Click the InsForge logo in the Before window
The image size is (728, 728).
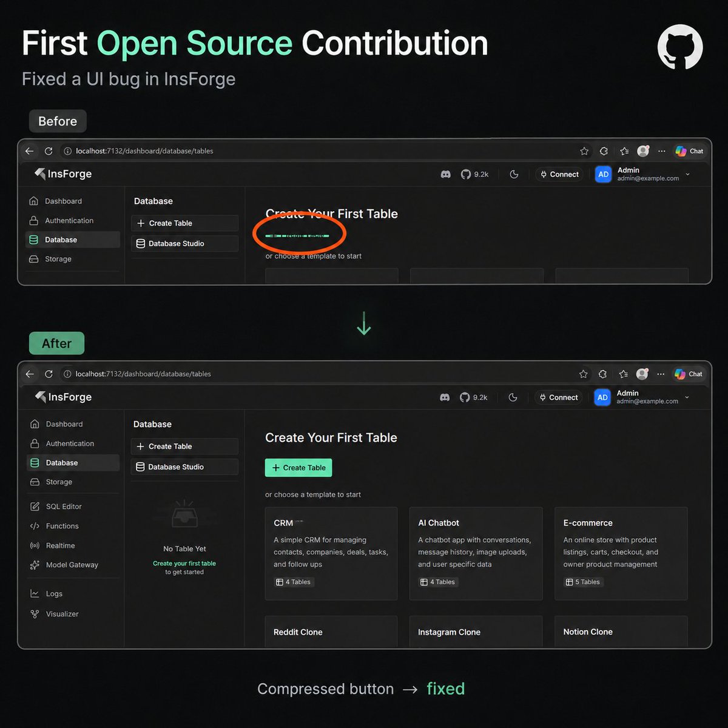point(63,174)
